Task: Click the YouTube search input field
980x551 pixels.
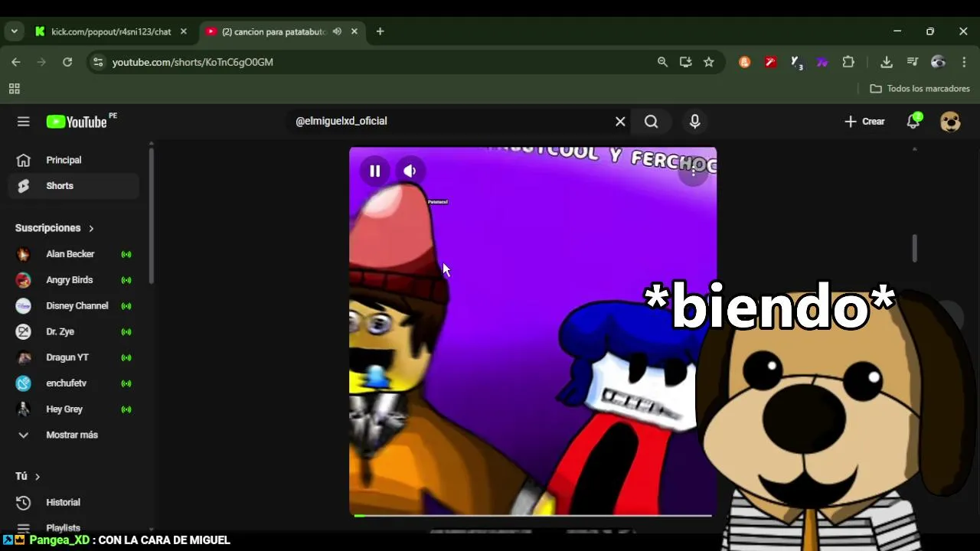Action: [x=452, y=121]
